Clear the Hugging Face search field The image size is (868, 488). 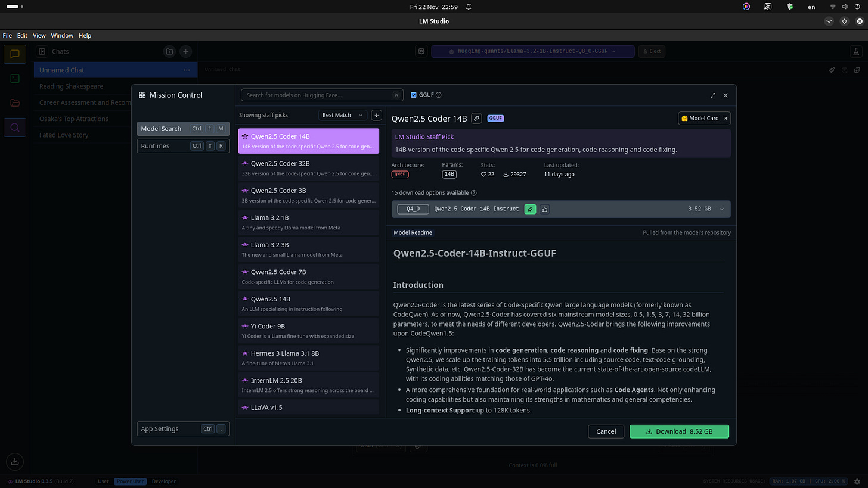[396, 95]
